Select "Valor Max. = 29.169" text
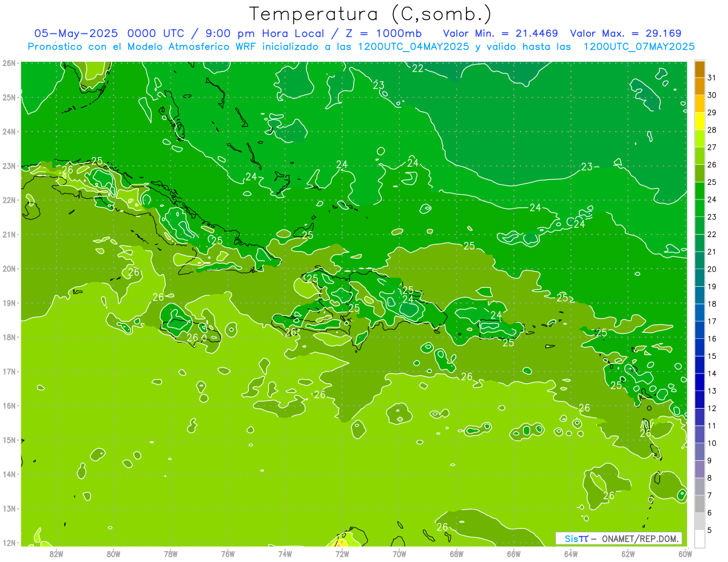 coord(626,33)
